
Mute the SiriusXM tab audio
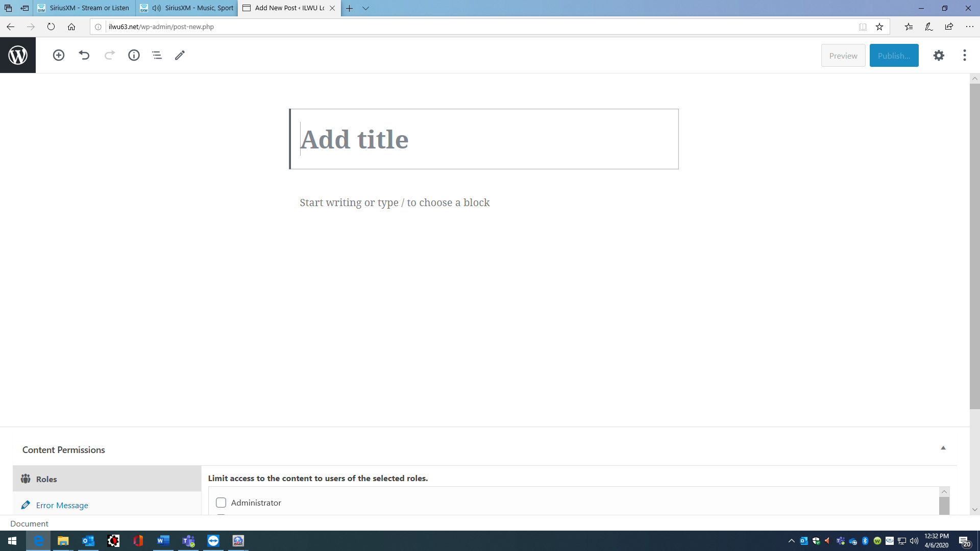157,8
